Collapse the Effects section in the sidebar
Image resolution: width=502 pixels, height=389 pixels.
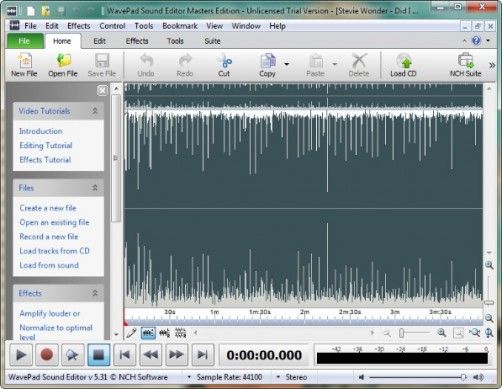(95, 293)
